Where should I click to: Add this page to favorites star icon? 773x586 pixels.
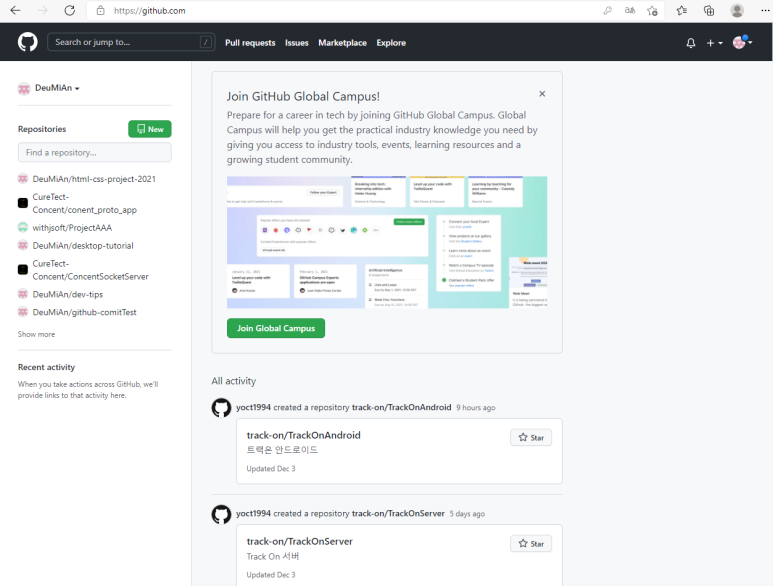(652, 10)
